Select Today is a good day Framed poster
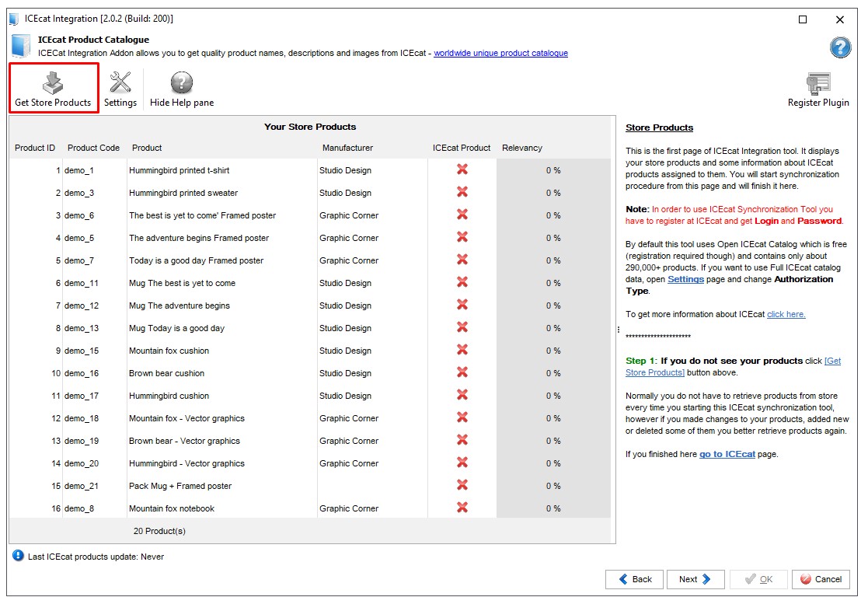The image size is (868, 604). (196, 260)
